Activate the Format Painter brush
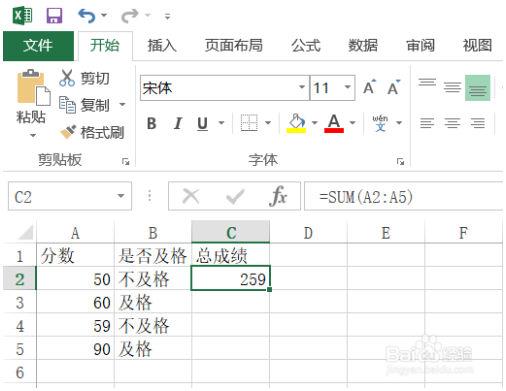The width and height of the screenshot is (506, 391). point(68,132)
